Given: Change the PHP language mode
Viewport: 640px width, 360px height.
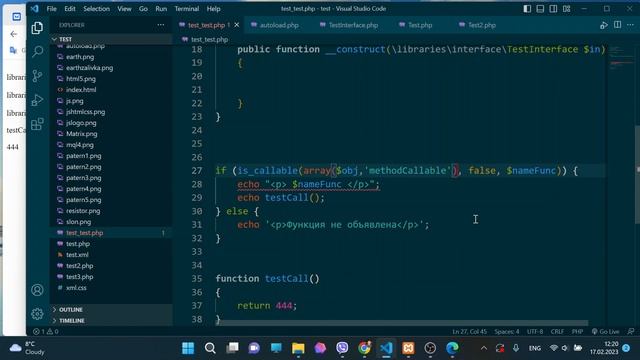Looking at the screenshot, I should coord(577,331).
